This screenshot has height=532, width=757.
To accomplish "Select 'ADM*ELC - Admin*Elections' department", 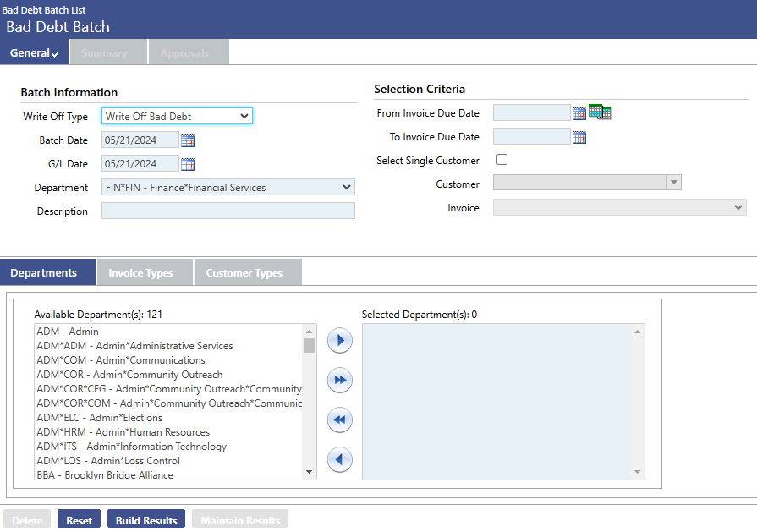I will click(168, 418).
